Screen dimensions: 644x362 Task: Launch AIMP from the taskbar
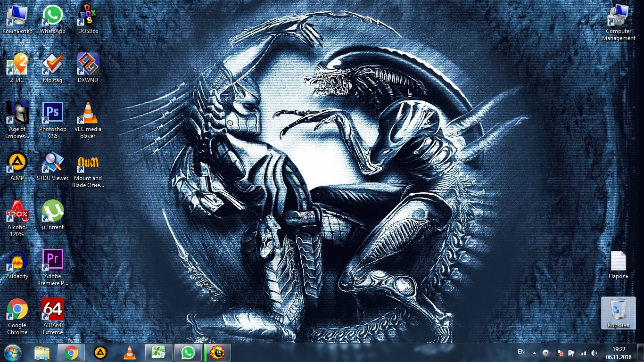click(100, 353)
